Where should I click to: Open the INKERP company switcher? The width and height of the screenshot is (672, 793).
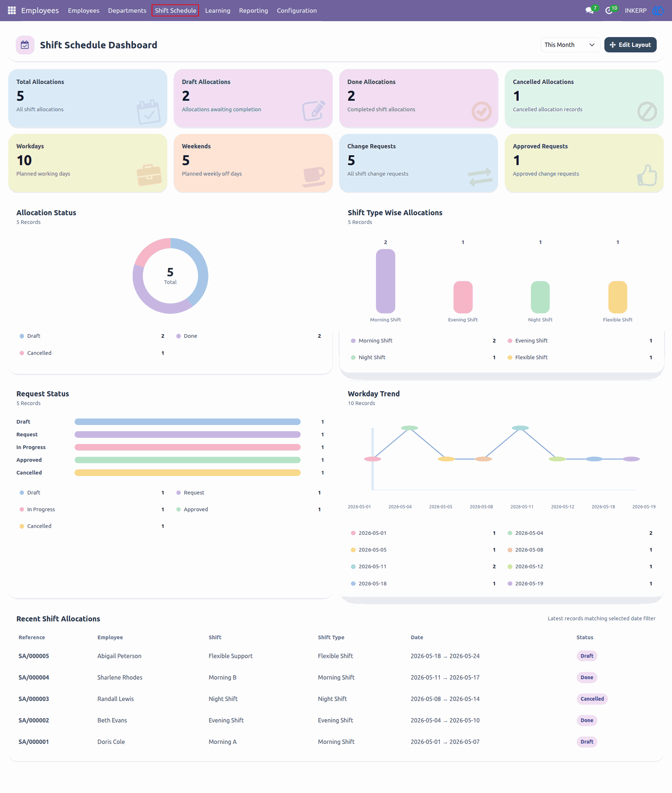click(x=636, y=10)
